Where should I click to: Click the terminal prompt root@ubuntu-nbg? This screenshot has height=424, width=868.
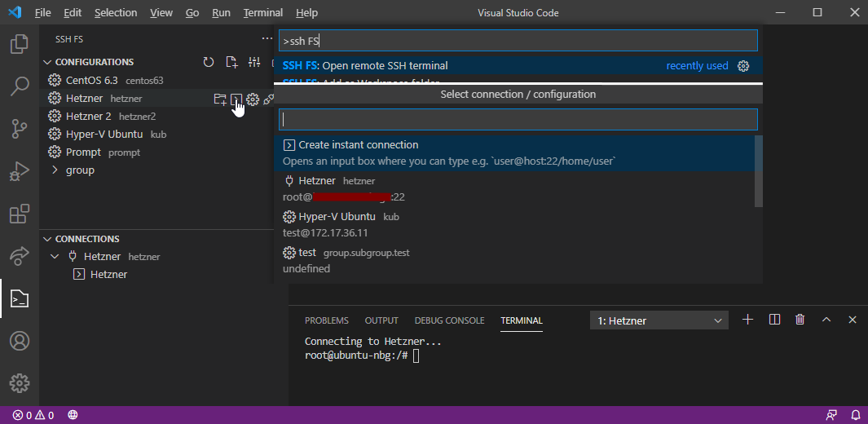click(x=356, y=356)
